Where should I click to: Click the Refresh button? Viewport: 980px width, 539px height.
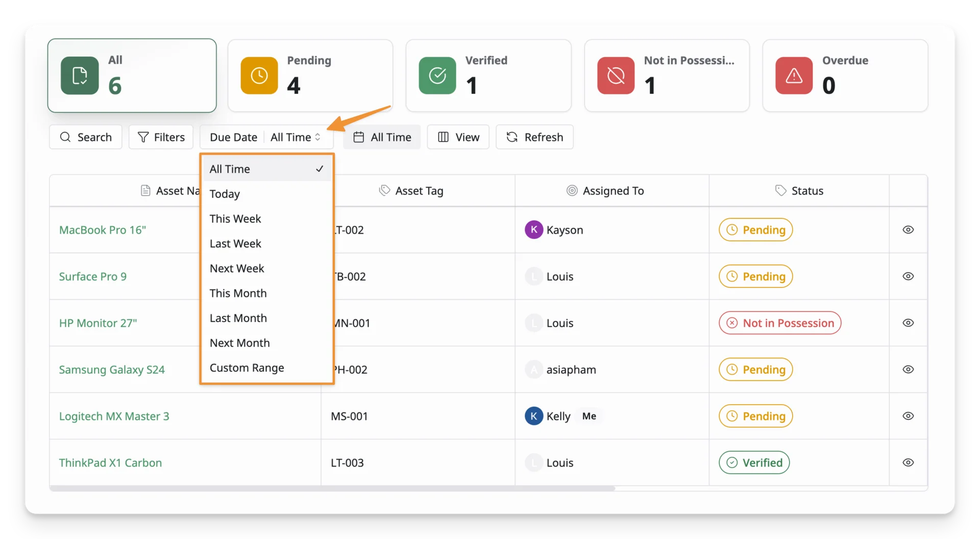point(534,137)
